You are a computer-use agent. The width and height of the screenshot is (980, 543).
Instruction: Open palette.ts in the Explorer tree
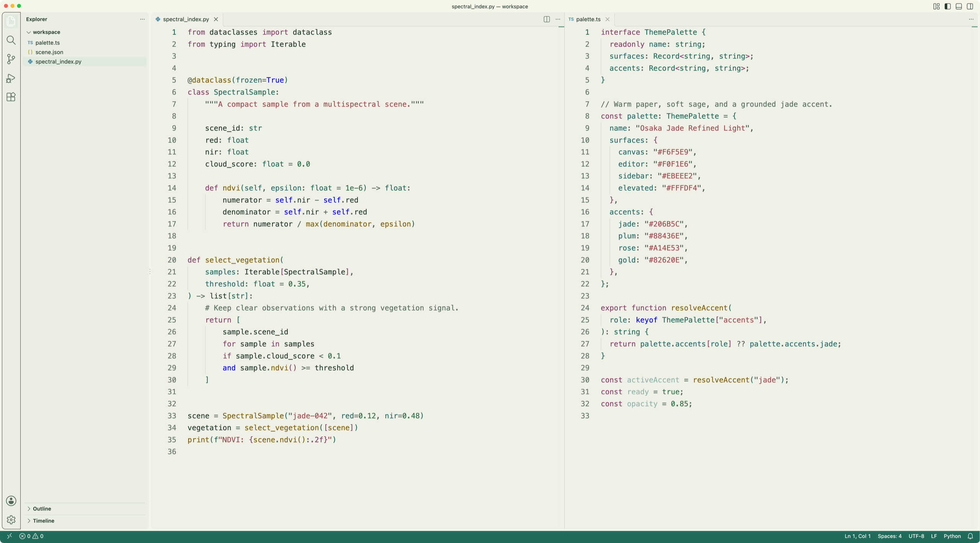click(85, 43)
